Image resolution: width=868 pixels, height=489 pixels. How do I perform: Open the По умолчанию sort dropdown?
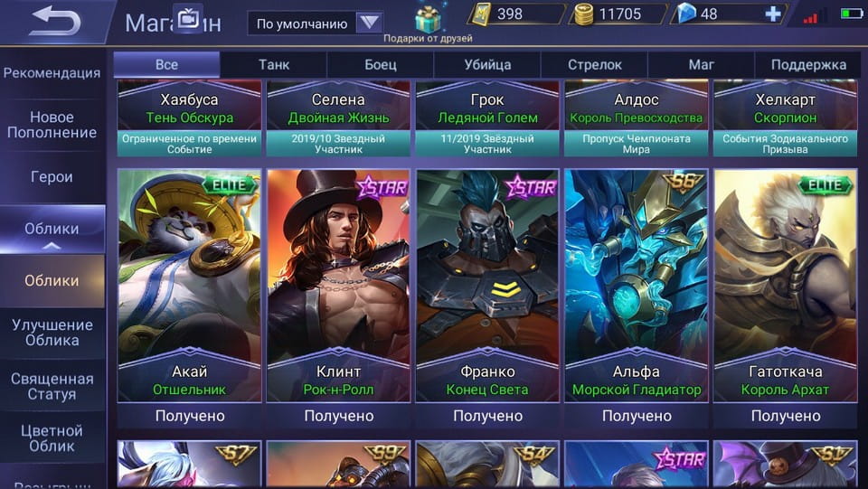(316, 24)
